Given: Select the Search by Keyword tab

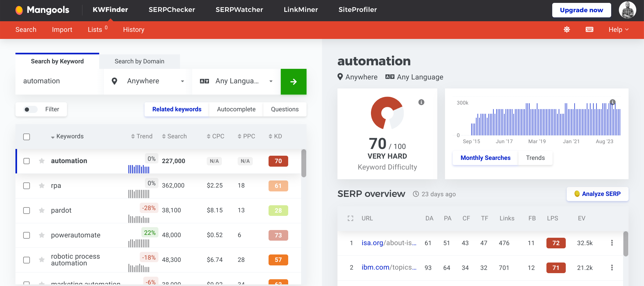Looking at the screenshot, I should [57, 61].
